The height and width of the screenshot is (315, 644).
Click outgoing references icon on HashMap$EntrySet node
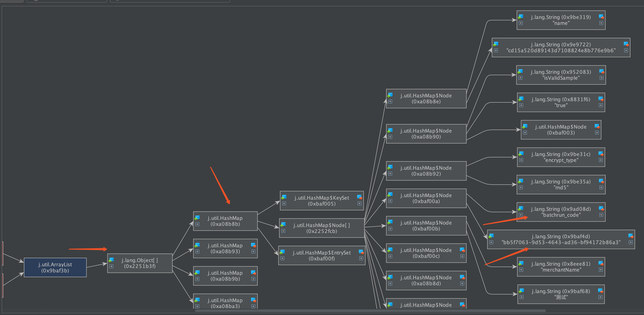[361, 252]
